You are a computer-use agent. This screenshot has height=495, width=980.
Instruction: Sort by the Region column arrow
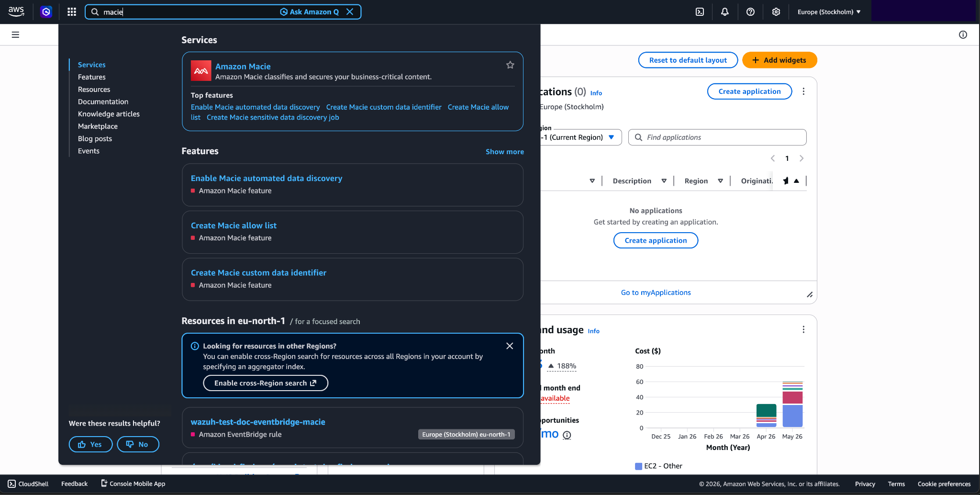click(x=720, y=181)
